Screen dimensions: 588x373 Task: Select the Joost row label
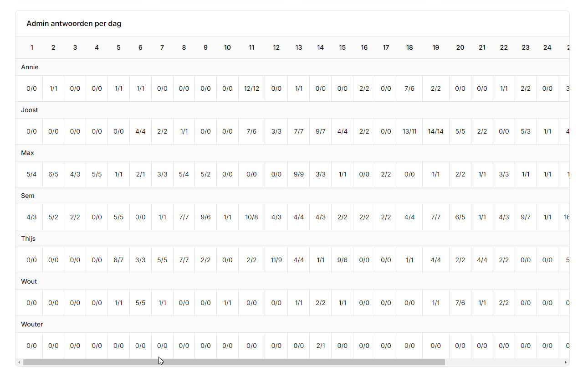30,110
